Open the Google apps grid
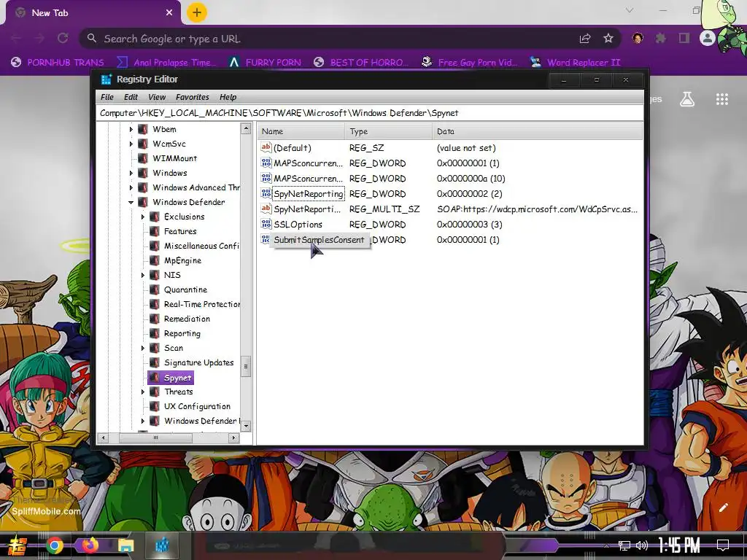 coord(722,99)
